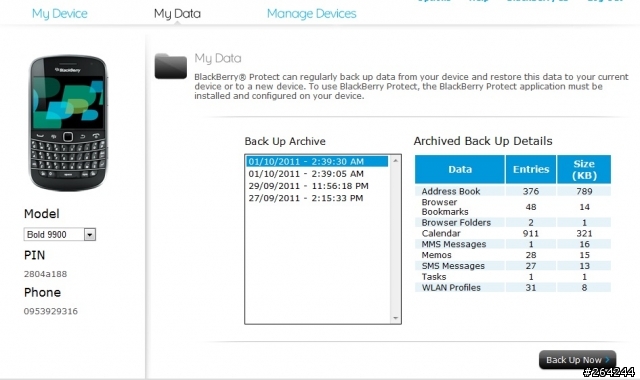Open the My Device tab
640x380 pixels.
pos(60,13)
